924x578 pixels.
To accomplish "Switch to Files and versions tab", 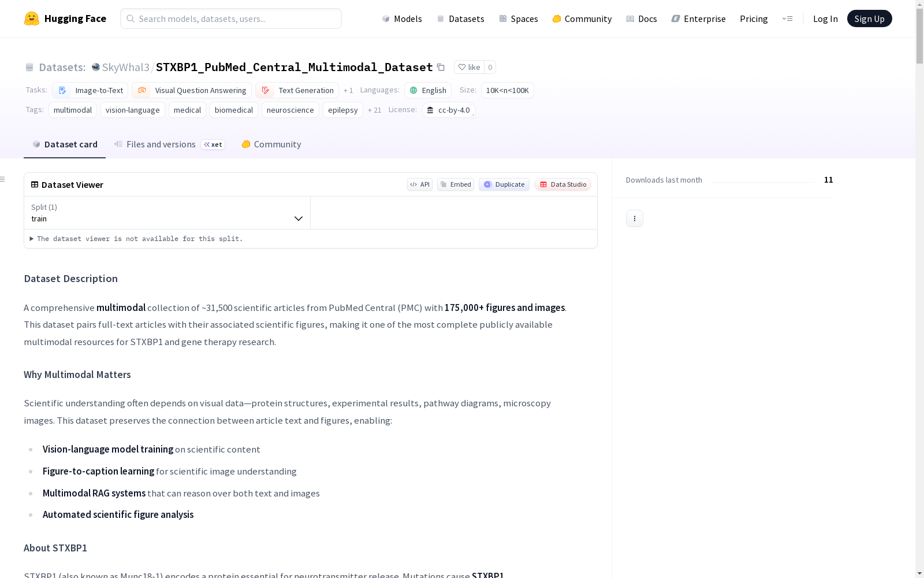I will click(169, 144).
